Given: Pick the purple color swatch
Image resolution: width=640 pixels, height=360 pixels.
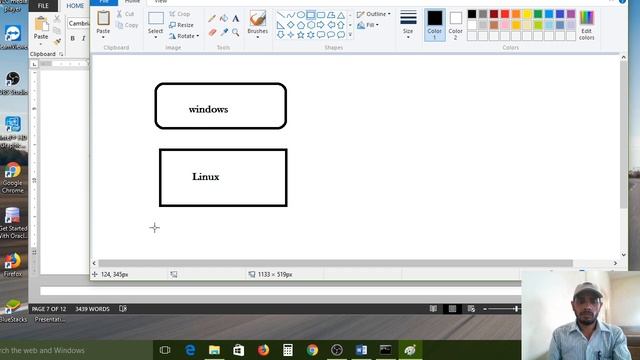Looking at the screenshot, I should (571, 14).
